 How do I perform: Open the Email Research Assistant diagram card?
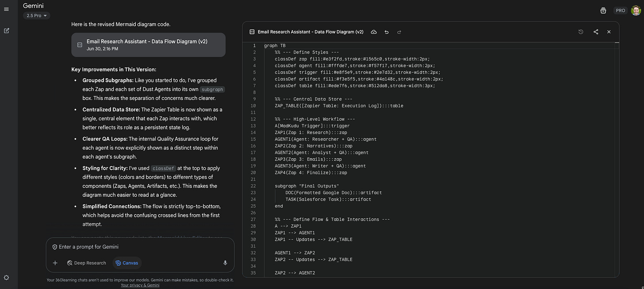pos(148,45)
